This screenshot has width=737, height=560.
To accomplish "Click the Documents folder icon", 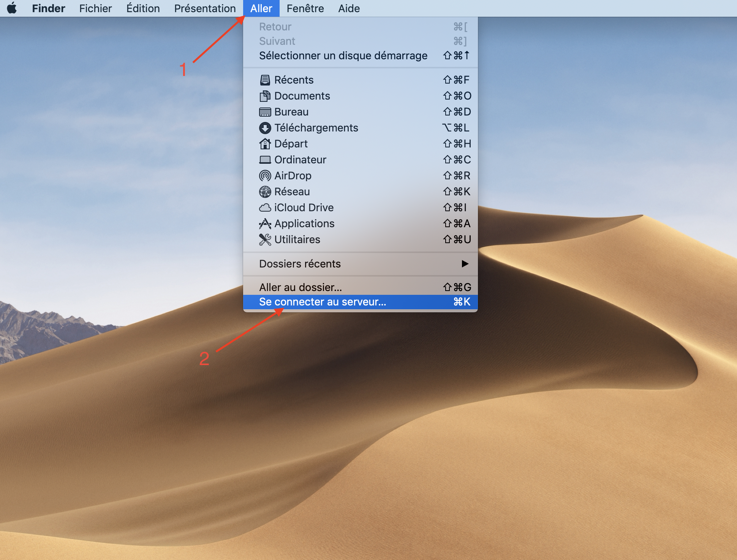I will click(x=265, y=96).
